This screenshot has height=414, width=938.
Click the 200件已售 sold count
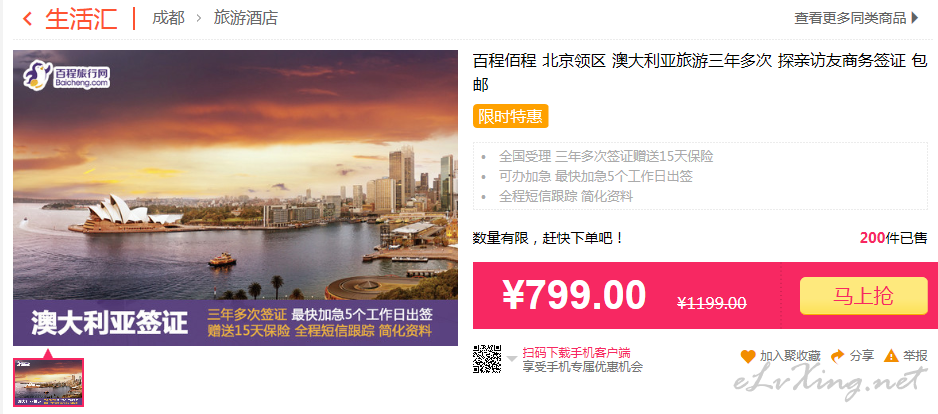[894, 238]
